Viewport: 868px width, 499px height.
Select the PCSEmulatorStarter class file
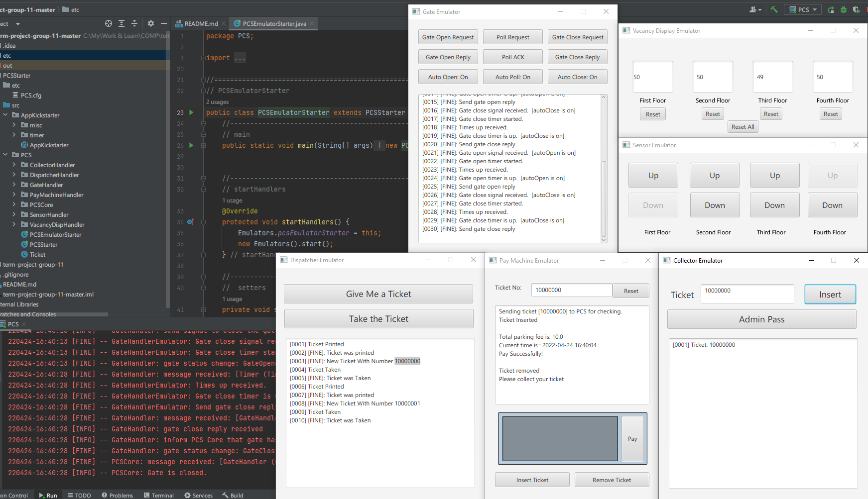(x=55, y=234)
